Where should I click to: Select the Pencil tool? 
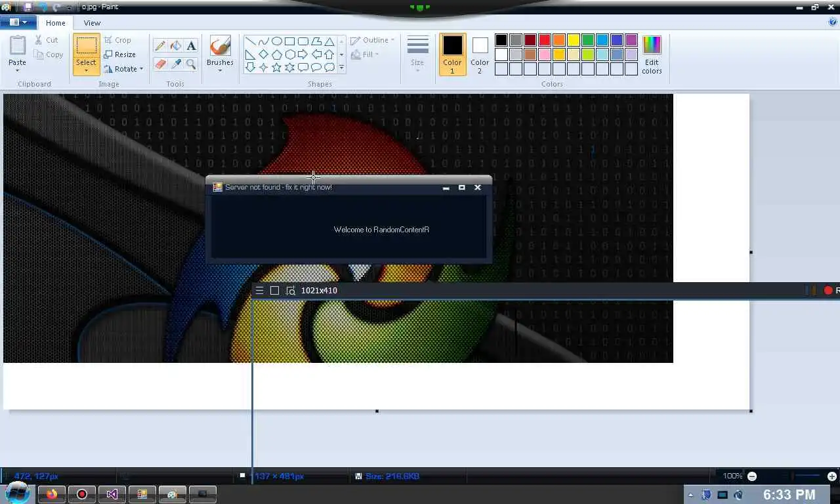pos(159,45)
